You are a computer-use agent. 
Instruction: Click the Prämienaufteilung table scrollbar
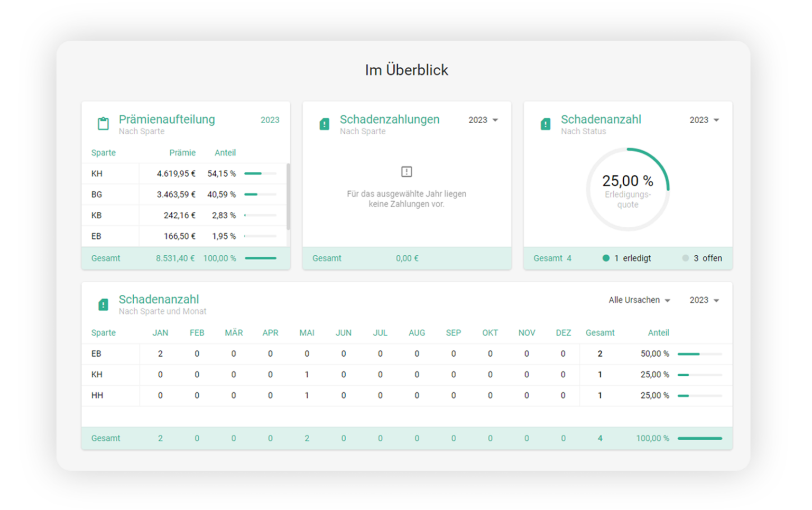pyautogui.click(x=288, y=197)
